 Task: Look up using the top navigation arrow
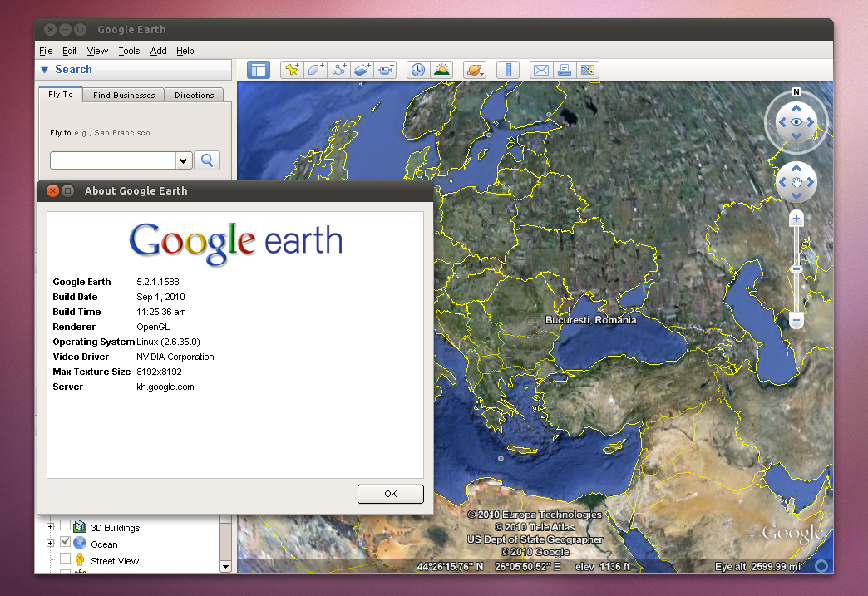pos(796,108)
